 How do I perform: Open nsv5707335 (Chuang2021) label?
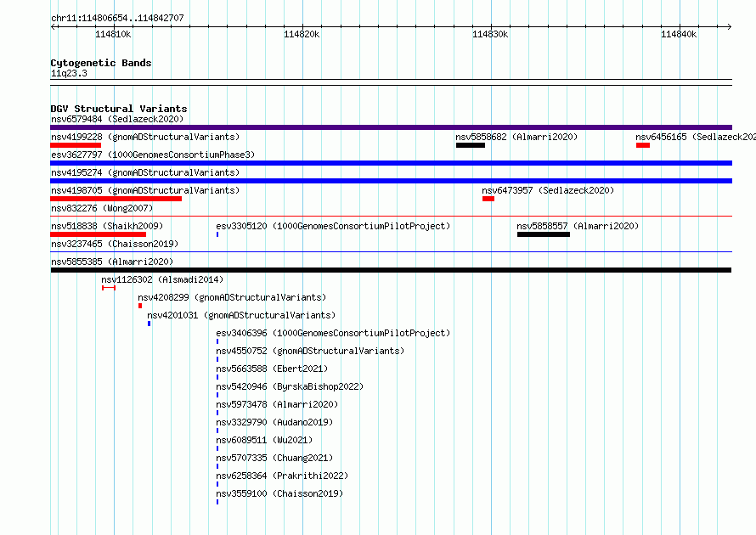[274, 458]
